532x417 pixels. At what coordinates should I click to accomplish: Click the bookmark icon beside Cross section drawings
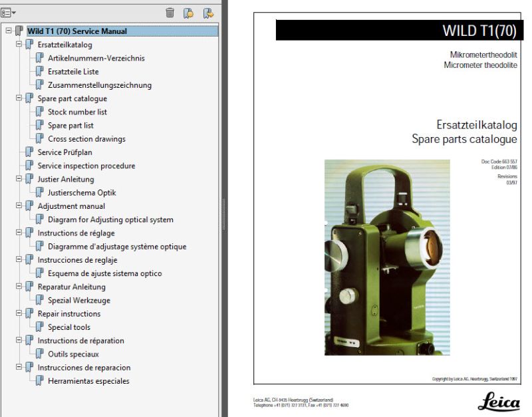coord(40,138)
